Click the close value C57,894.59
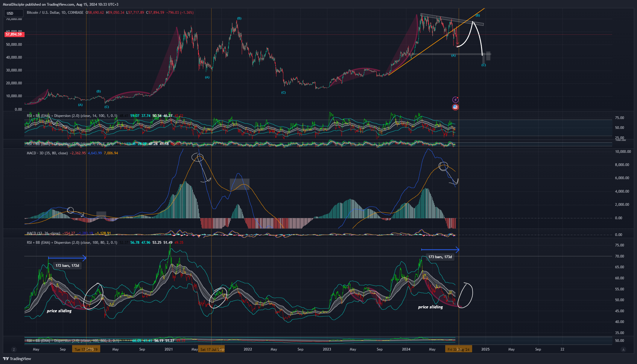Image resolution: width=637 pixels, height=364 pixels. pyautogui.click(x=155, y=13)
